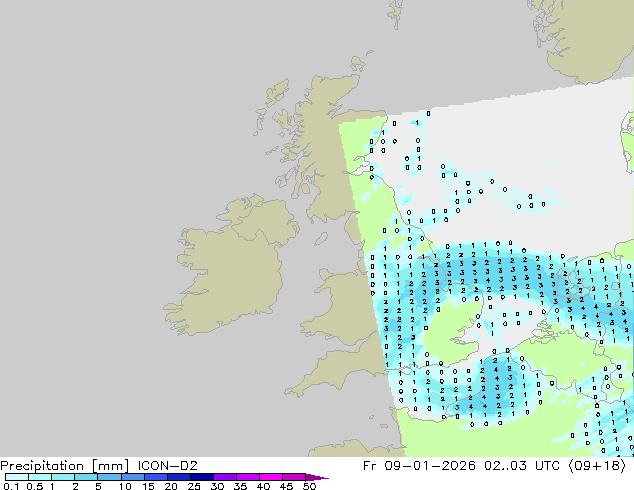Viewport: 634px width, 490px height.
Task: Click the '02..03 UTC' time text
Action: point(522,466)
